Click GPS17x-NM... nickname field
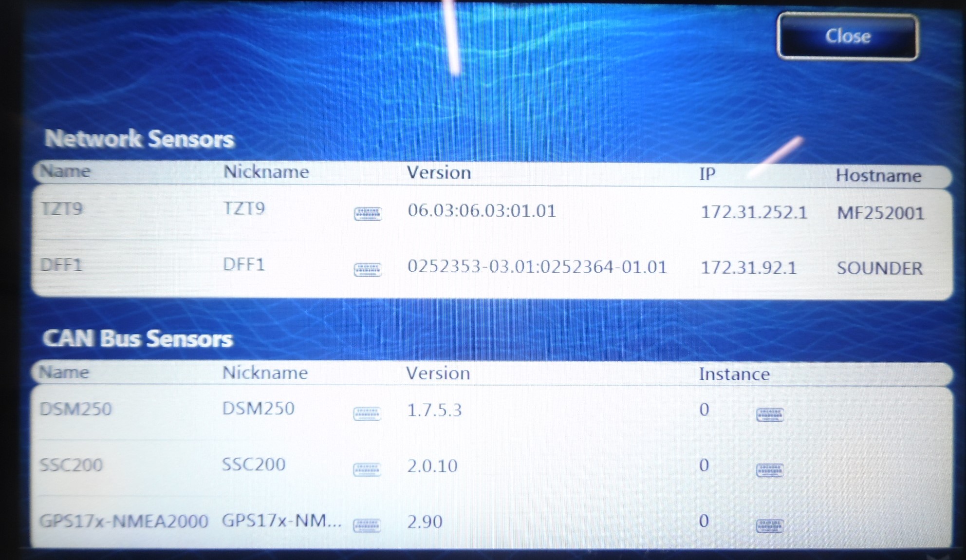 pos(281,521)
